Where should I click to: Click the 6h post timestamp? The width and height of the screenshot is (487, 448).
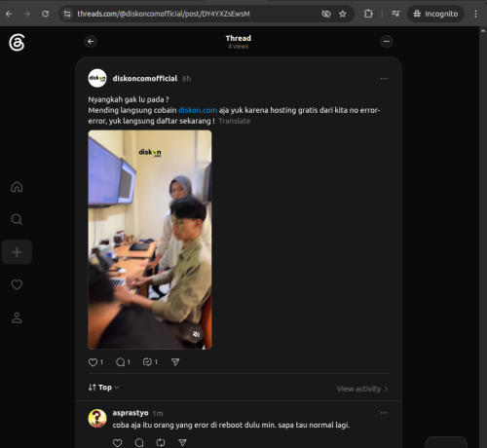(x=186, y=79)
